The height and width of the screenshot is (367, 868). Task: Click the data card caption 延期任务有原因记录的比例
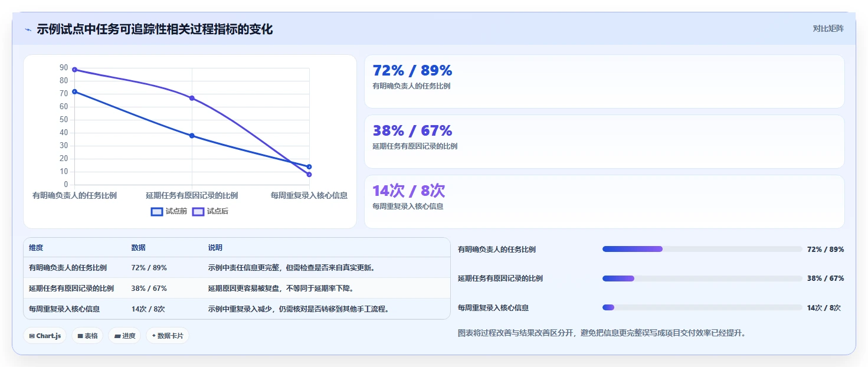coord(415,146)
